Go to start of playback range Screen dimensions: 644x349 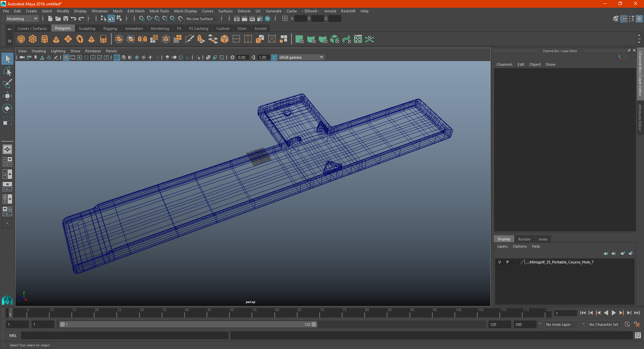pos(583,313)
